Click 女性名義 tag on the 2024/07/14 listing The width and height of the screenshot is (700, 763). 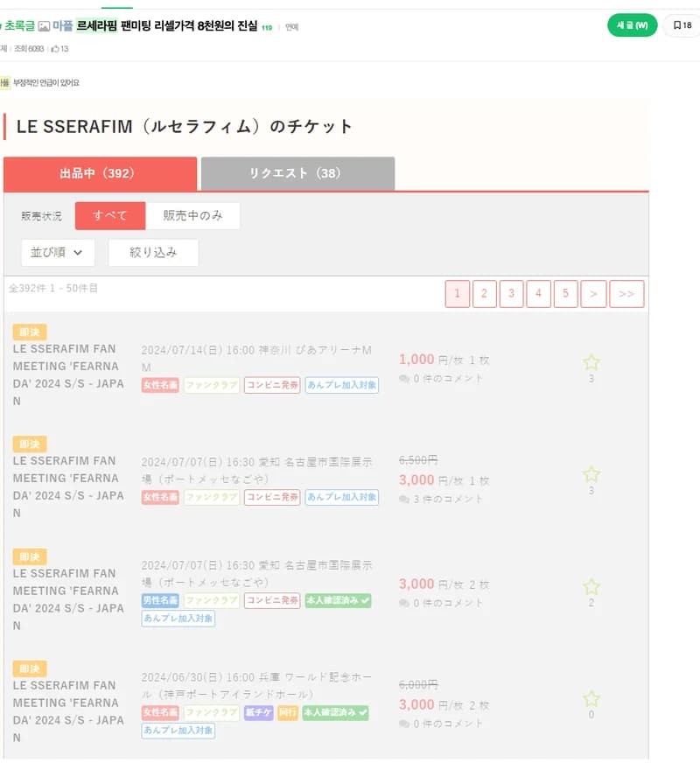coord(160,385)
